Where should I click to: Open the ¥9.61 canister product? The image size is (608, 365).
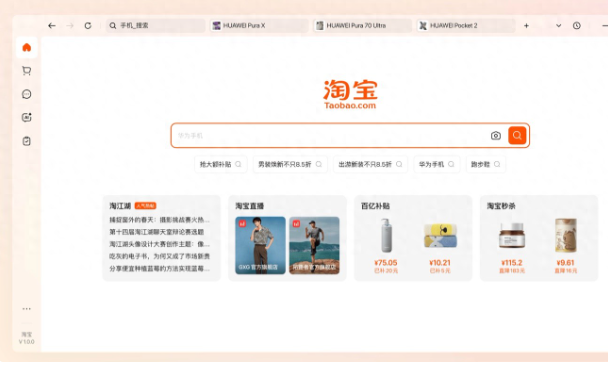[565, 246]
